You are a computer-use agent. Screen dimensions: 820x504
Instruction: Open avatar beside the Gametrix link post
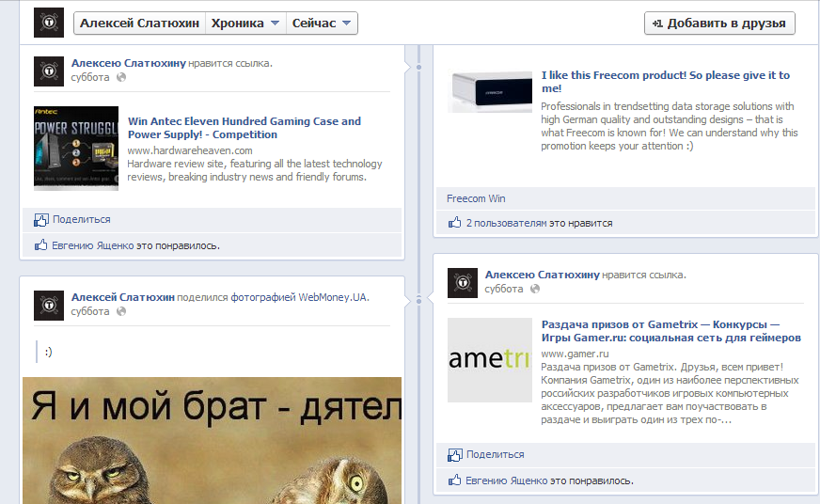pyautogui.click(x=463, y=283)
